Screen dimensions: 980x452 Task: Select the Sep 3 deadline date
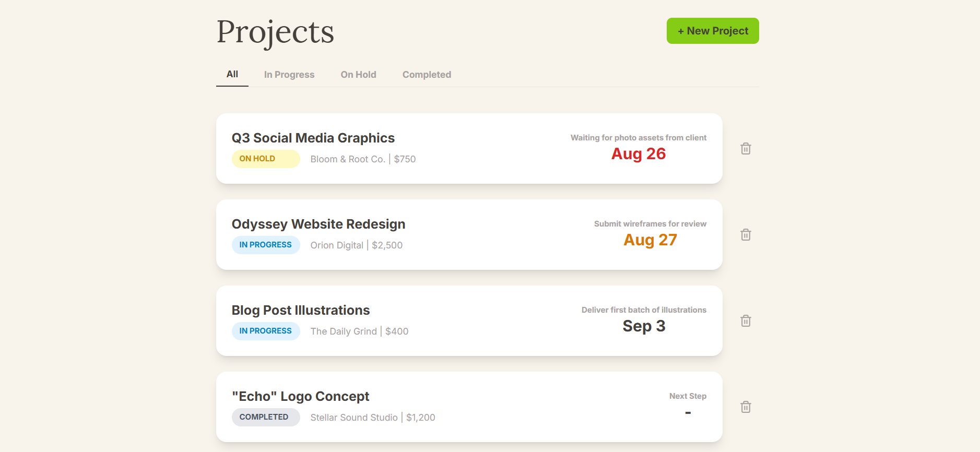click(643, 326)
